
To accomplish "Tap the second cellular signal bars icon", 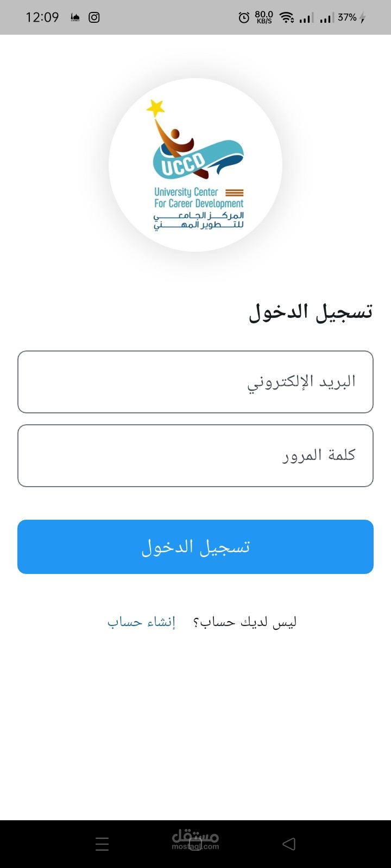I will [326, 18].
